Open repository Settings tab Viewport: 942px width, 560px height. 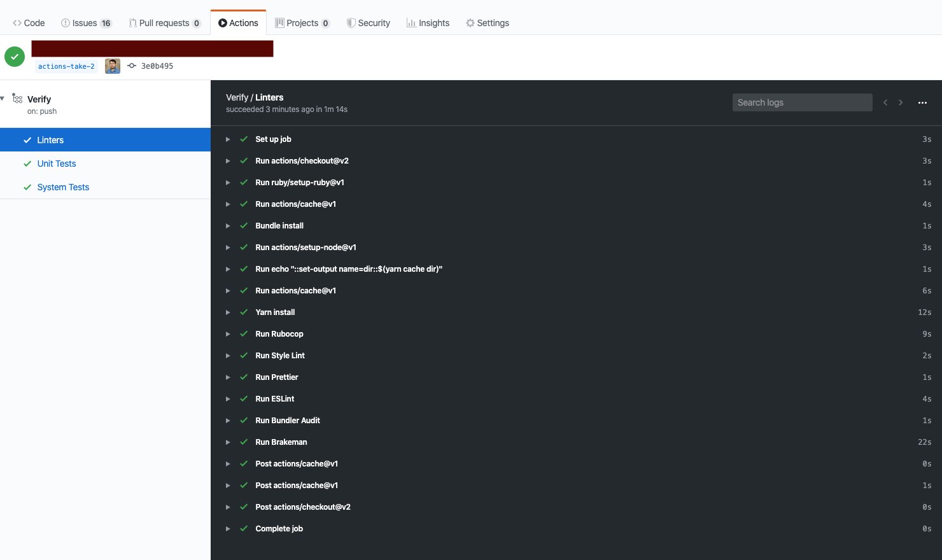pyautogui.click(x=488, y=23)
